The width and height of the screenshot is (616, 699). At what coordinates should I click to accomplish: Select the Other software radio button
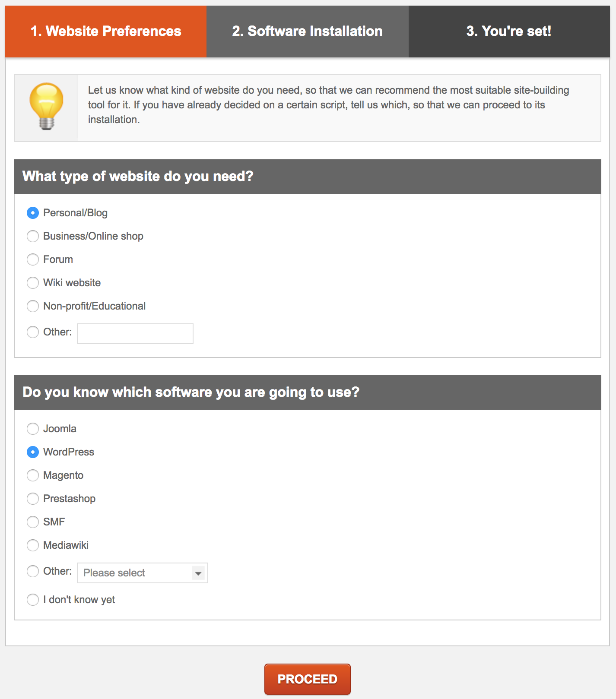(33, 571)
